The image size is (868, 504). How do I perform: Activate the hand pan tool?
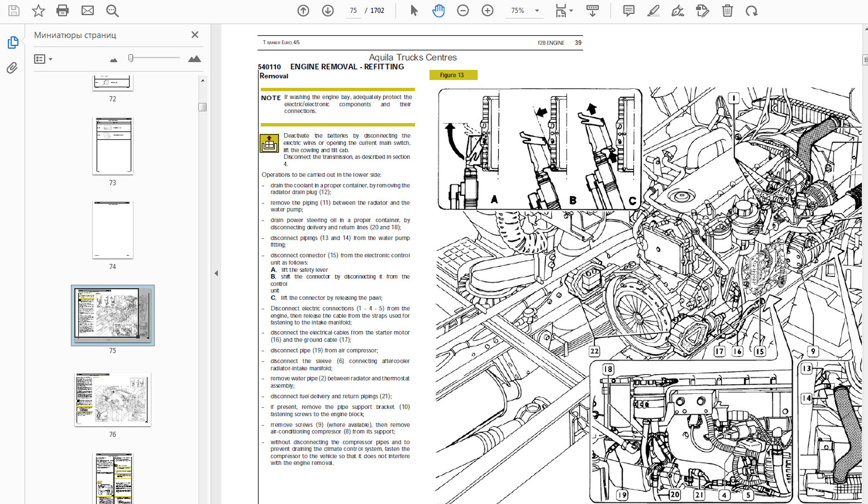[438, 11]
